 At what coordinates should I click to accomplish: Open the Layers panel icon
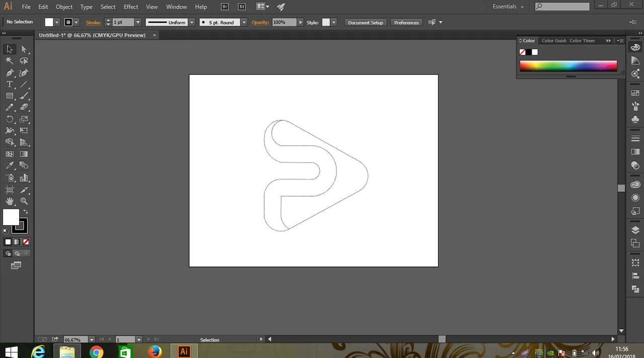tap(635, 230)
